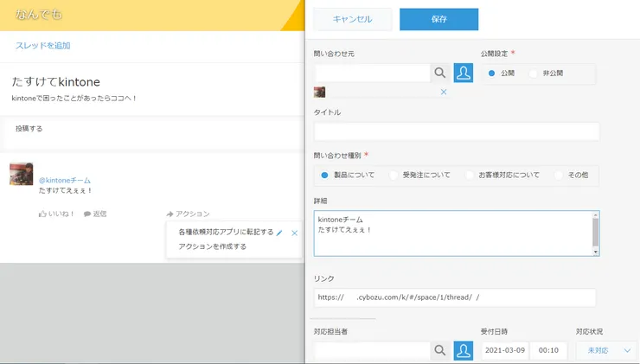
Task: Click the @kintoneチーム mention link
Action: pyautogui.click(x=65, y=181)
